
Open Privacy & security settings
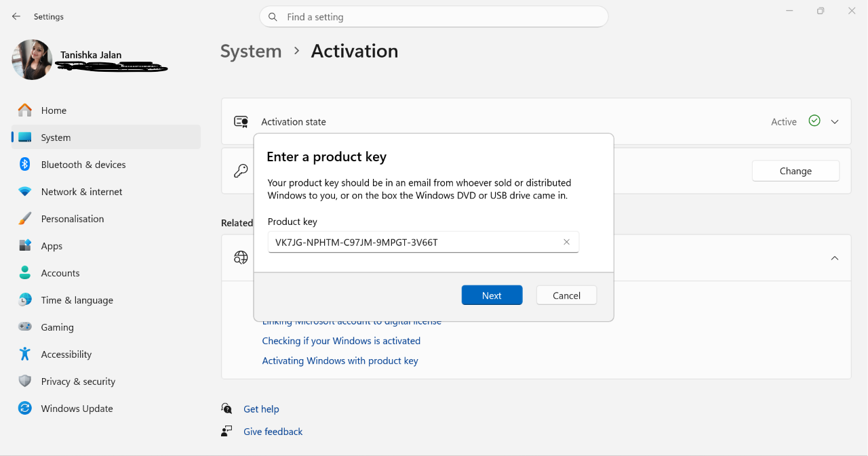tap(106, 381)
